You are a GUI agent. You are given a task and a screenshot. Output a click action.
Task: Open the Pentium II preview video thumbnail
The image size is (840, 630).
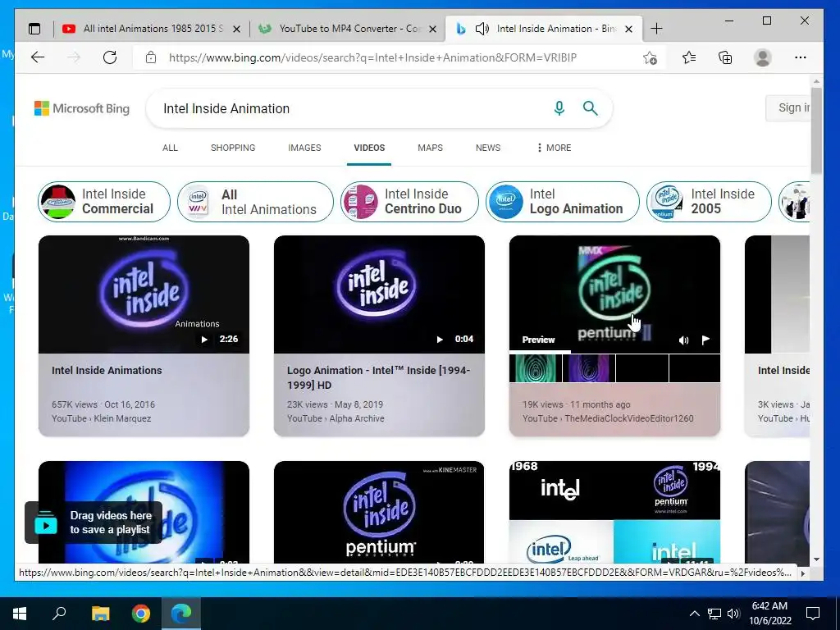(x=614, y=294)
